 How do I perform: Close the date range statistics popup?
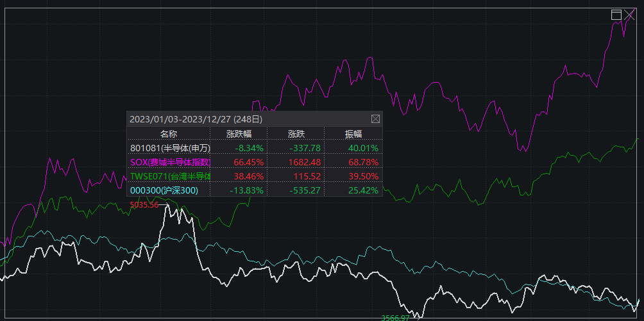(x=376, y=119)
